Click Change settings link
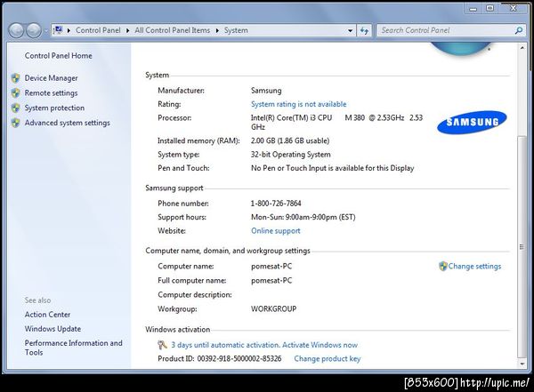The width and height of the screenshot is (534, 392). [x=474, y=266]
